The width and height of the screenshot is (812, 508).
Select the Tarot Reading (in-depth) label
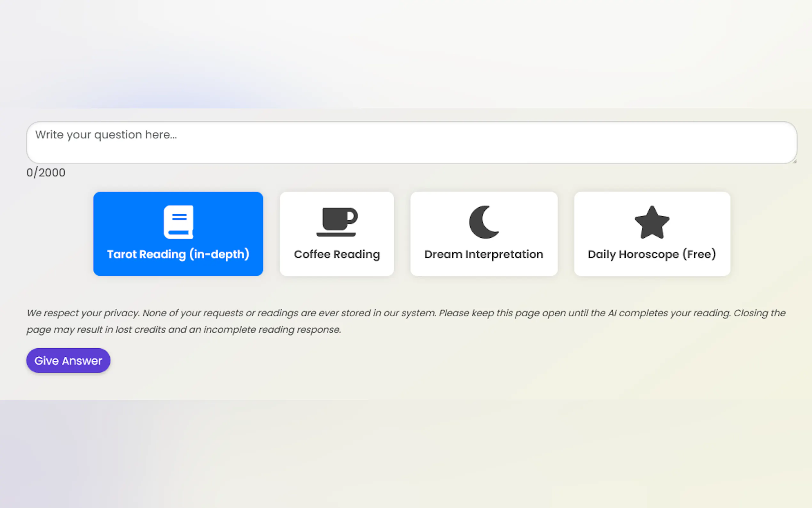[x=178, y=254]
